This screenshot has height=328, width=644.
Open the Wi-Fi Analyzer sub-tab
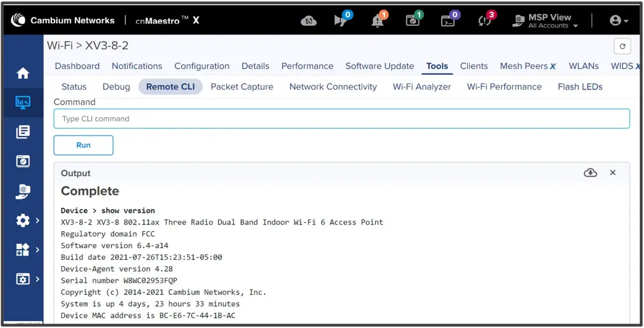pos(422,87)
